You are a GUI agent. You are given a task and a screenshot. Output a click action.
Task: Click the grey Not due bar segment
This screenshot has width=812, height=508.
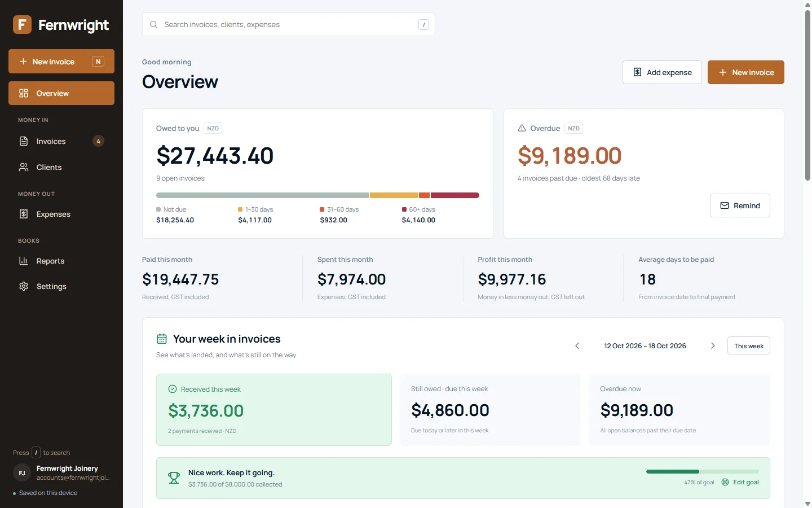[262, 195]
